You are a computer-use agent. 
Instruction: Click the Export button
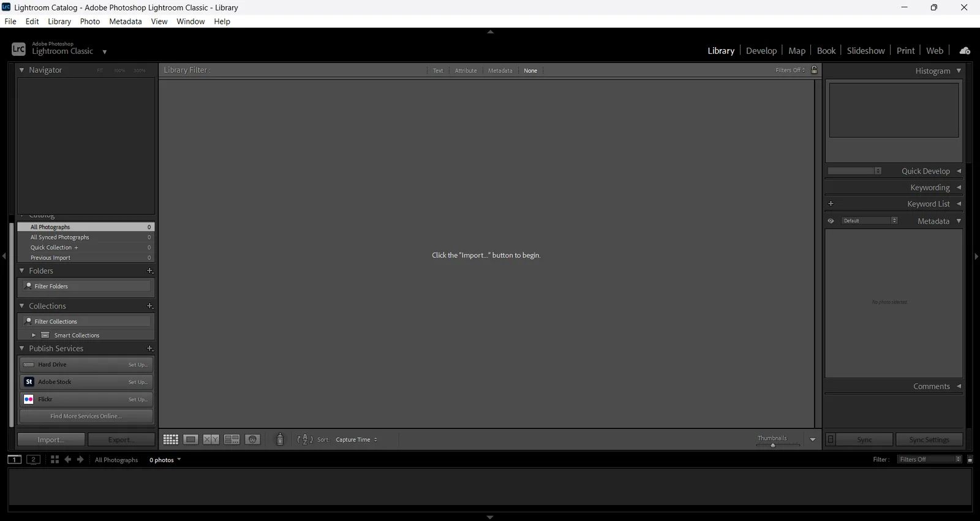(121, 439)
